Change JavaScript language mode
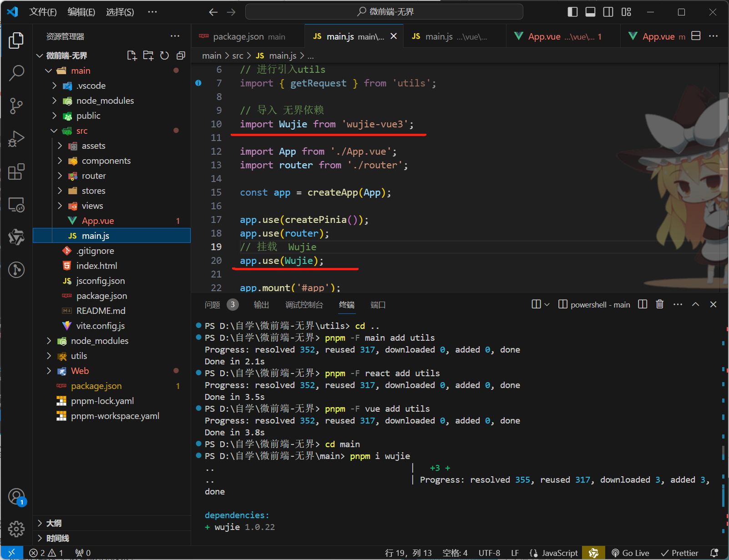The width and height of the screenshot is (729, 560). [x=560, y=553]
